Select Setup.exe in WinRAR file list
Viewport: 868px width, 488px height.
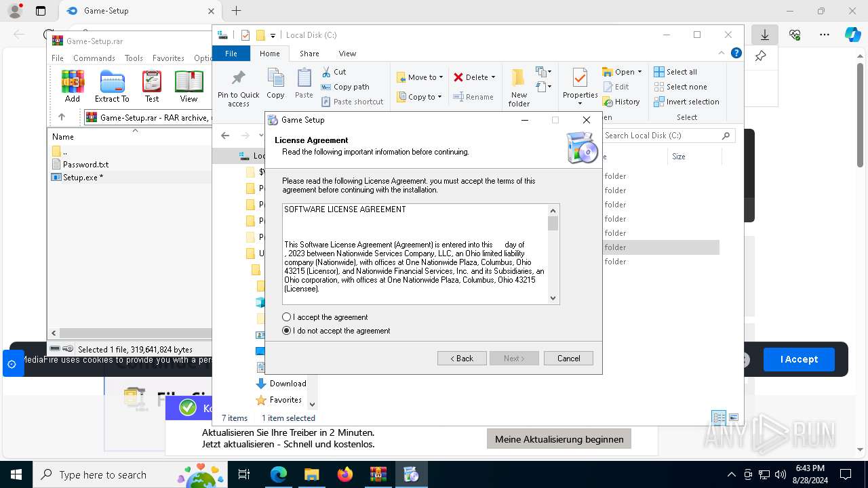click(x=83, y=177)
